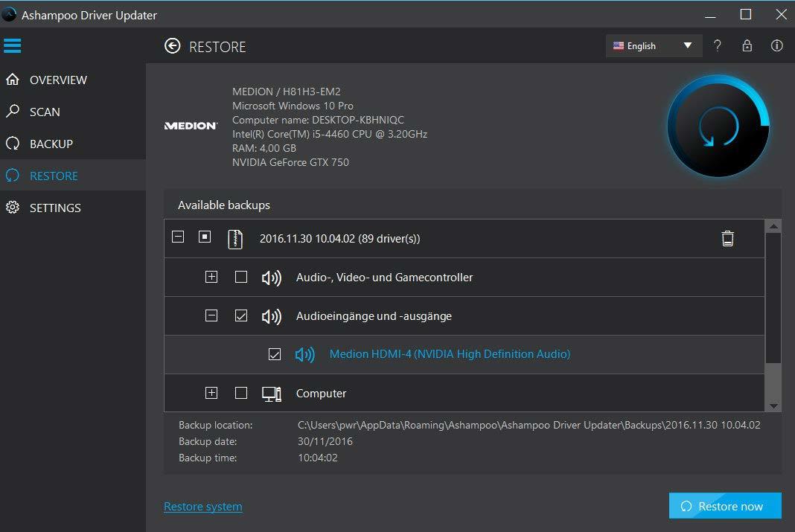Collapse the Audioeingänge und -ausgänge node
795x532 pixels.
211,315
